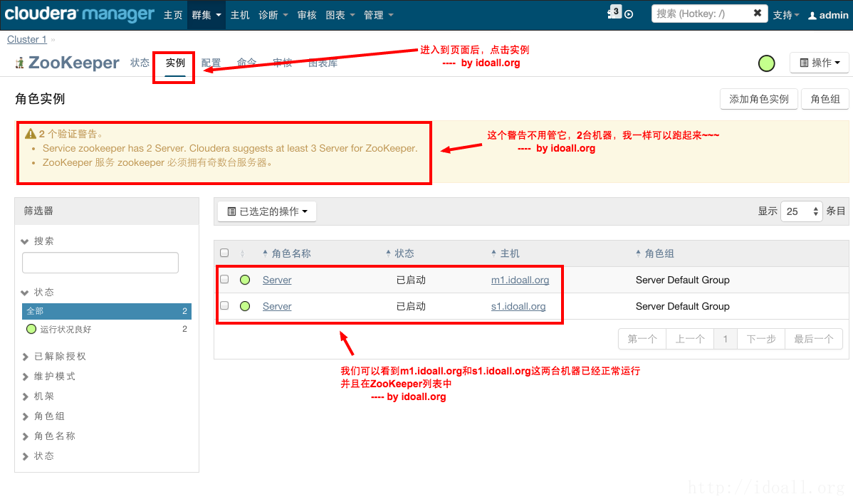Click the Cloudera Manager logo
Image resolution: width=853 pixels, height=504 pixels.
pos(78,14)
